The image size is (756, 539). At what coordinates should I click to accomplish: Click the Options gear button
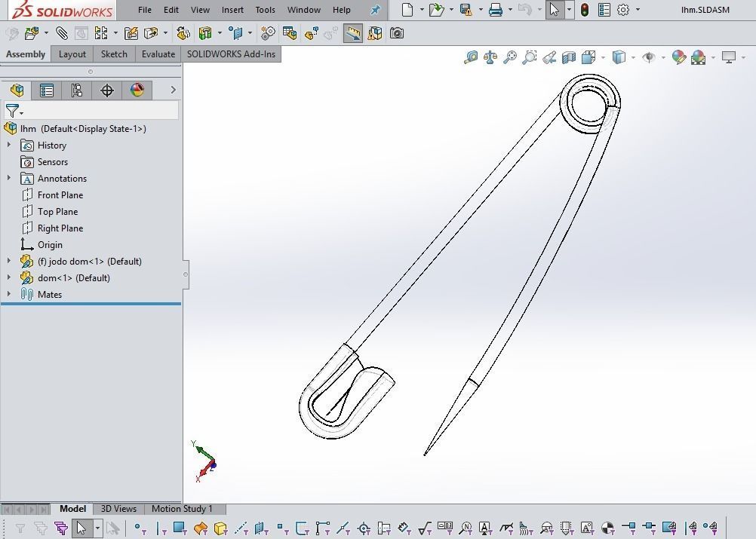[622, 10]
